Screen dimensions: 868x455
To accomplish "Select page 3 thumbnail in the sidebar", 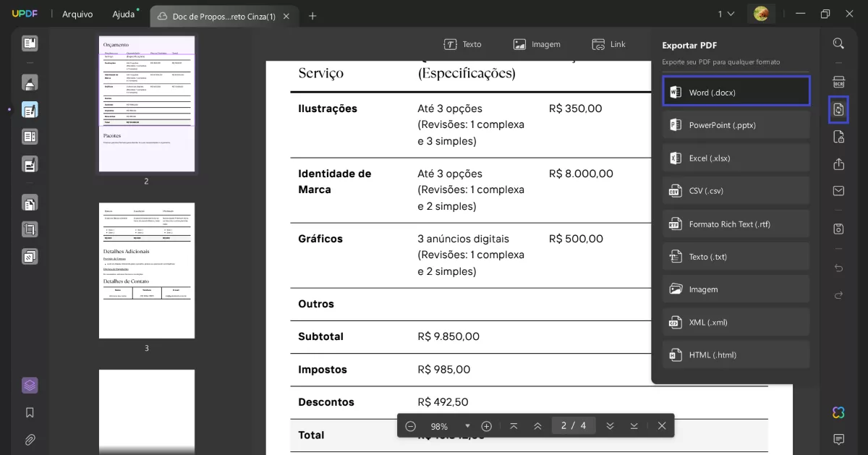I will [x=146, y=270].
